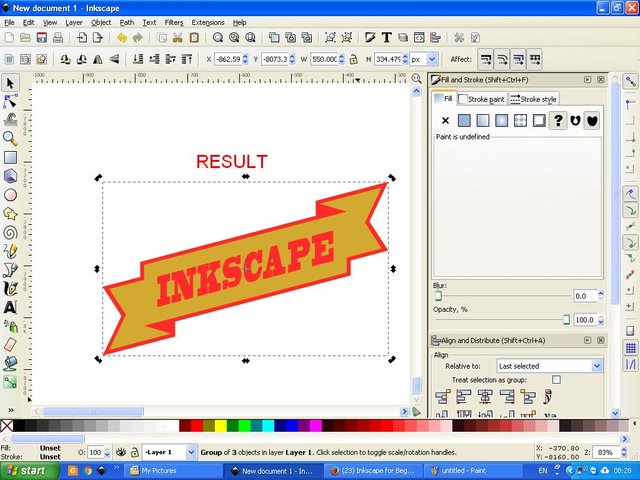Open Text and Font dialog icon
This screenshot has width=640, height=480.
[x=386, y=38]
